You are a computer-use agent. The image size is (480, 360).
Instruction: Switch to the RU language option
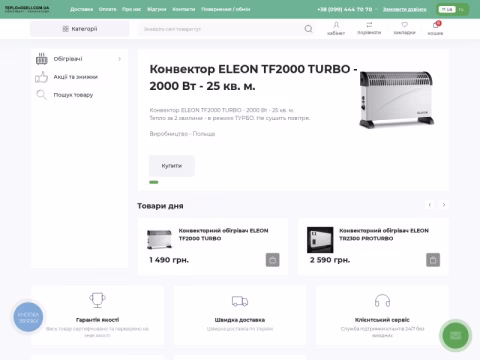(461, 9)
